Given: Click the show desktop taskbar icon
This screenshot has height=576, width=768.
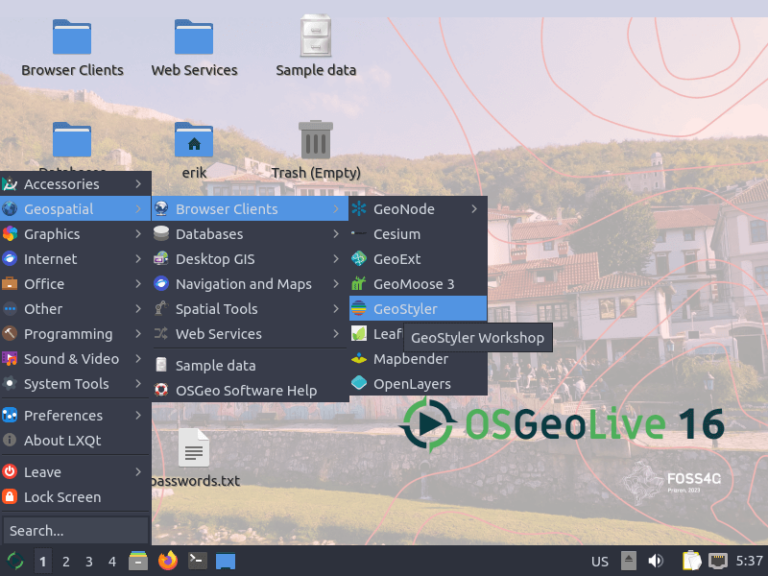Looking at the screenshot, I should pyautogui.click(x=226, y=561).
